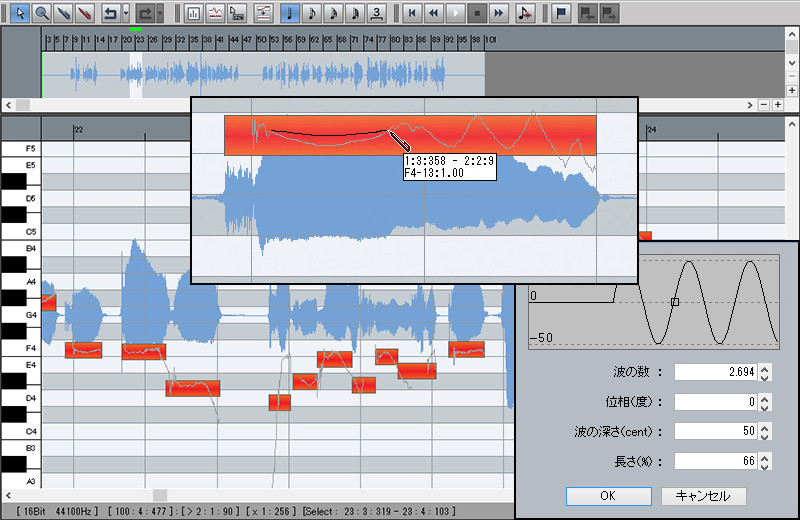800x520 pixels.
Task: Toggle quarter note snap setting
Action: (x=290, y=13)
